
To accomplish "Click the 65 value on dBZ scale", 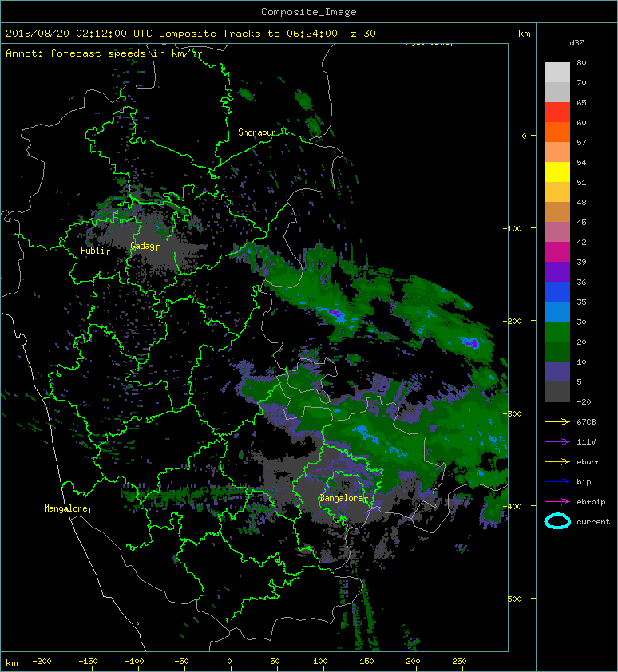I will [x=581, y=102].
